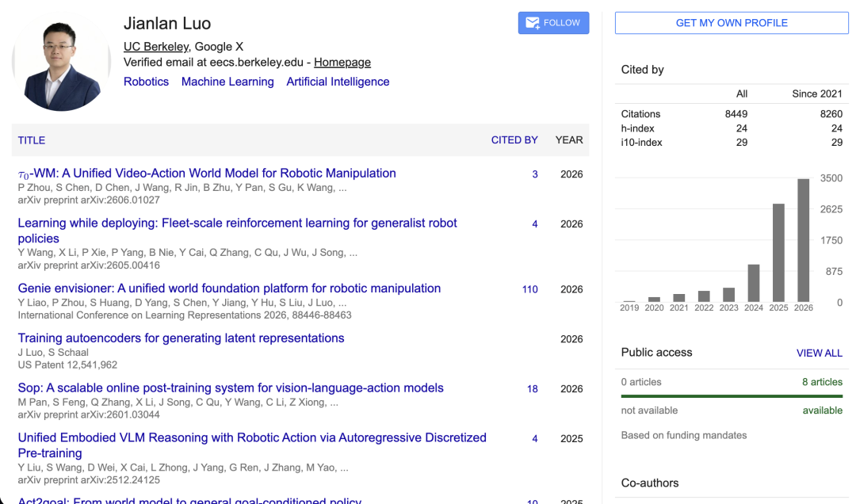Image resolution: width=856 pixels, height=504 pixels.
Task: Click the Since 2021 column heading
Action: coord(817,94)
